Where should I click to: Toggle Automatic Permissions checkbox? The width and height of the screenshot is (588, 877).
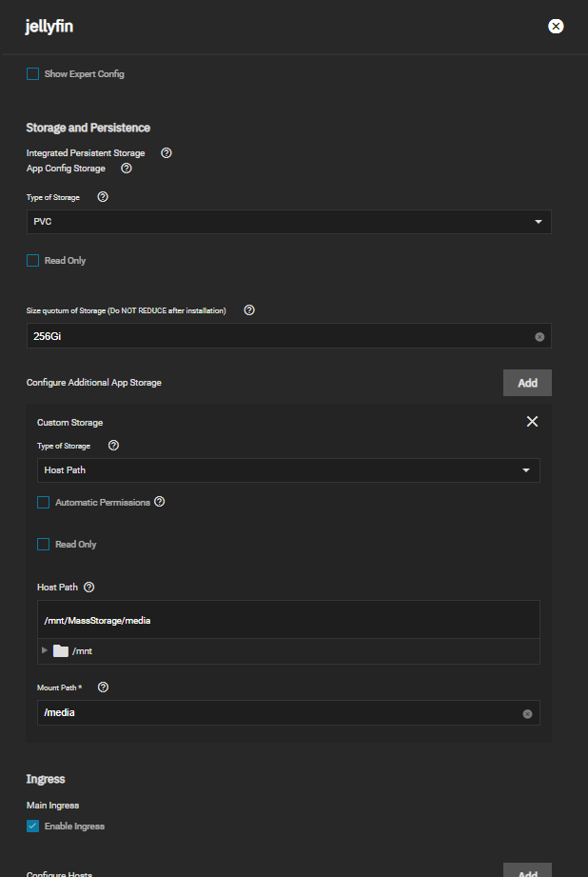(x=44, y=503)
